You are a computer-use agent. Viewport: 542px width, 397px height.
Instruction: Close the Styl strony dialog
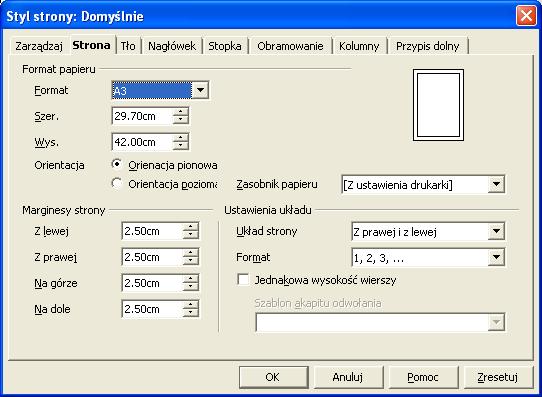(x=526, y=16)
